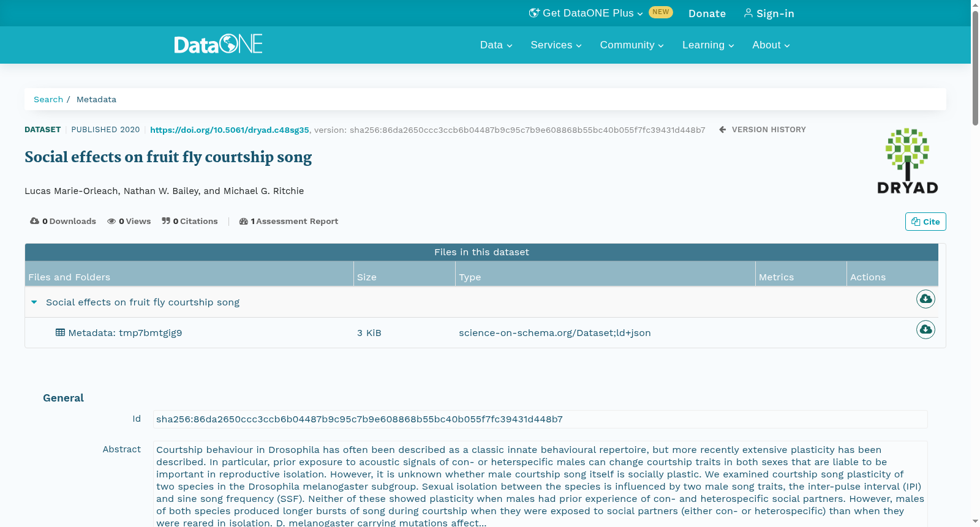
Task: Click the Donate link
Action: [707, 13]
